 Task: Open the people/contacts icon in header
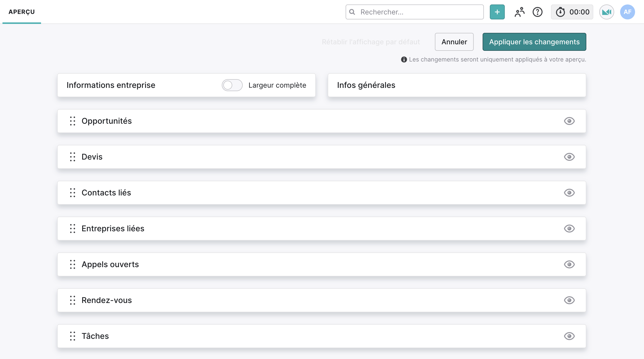[x=519, y=12]
